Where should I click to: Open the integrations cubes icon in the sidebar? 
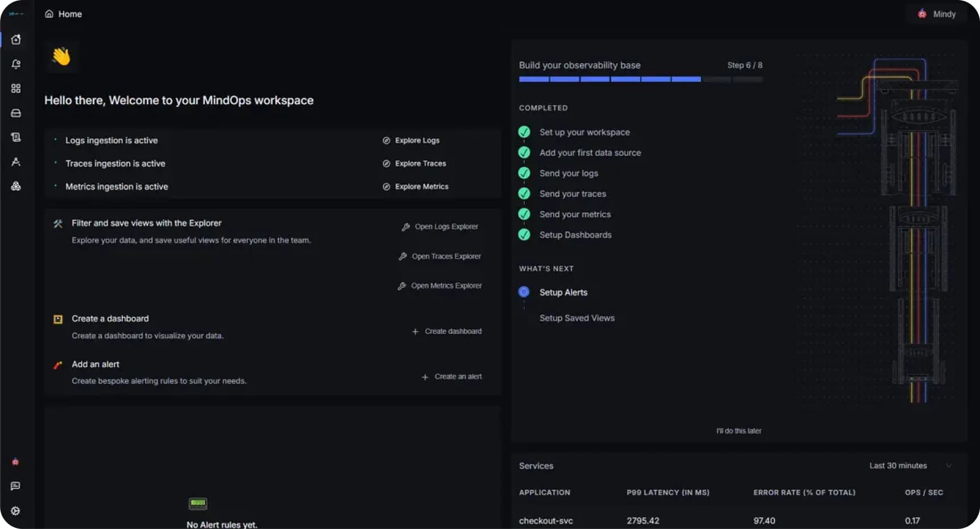click(x=16, y=186)
